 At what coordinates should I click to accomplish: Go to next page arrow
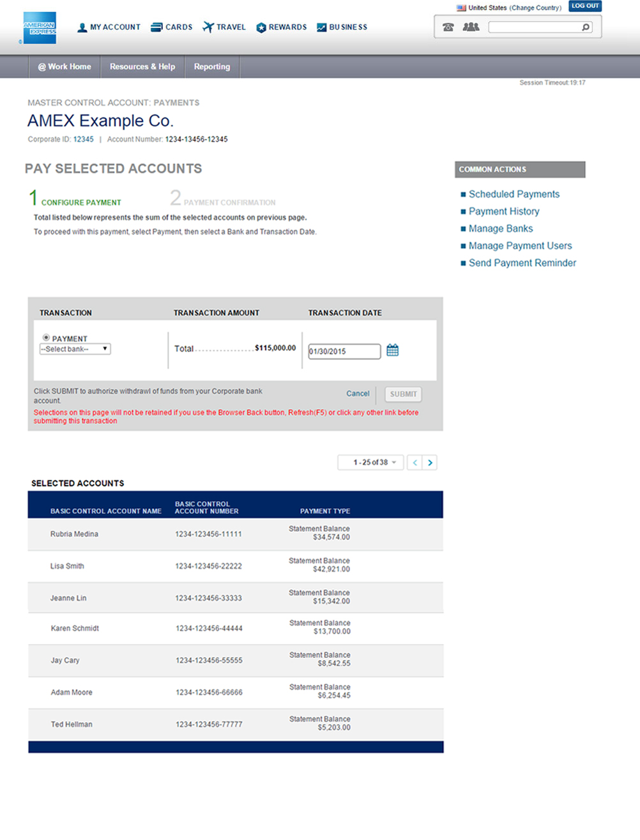click(430, 463)
